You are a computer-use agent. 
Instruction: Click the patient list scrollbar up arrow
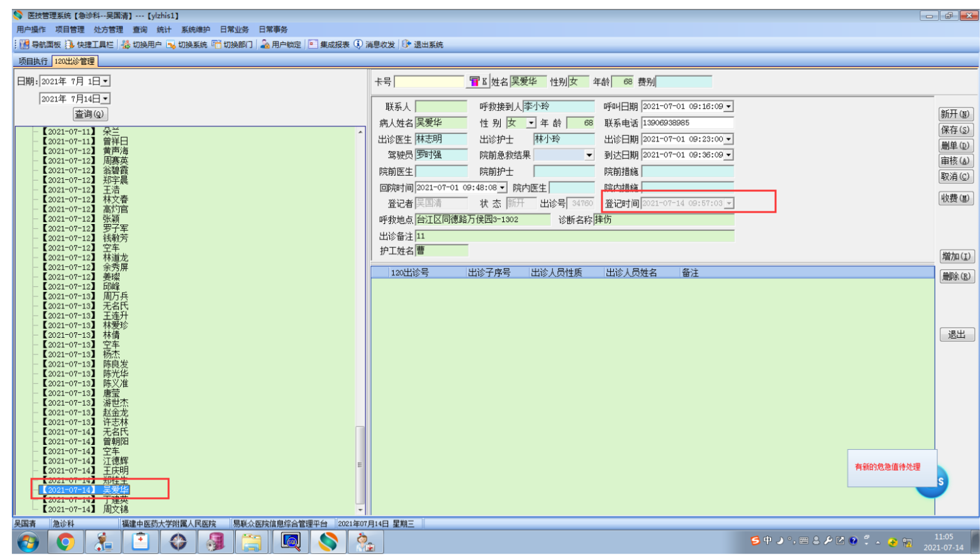[x=360, y=132]
